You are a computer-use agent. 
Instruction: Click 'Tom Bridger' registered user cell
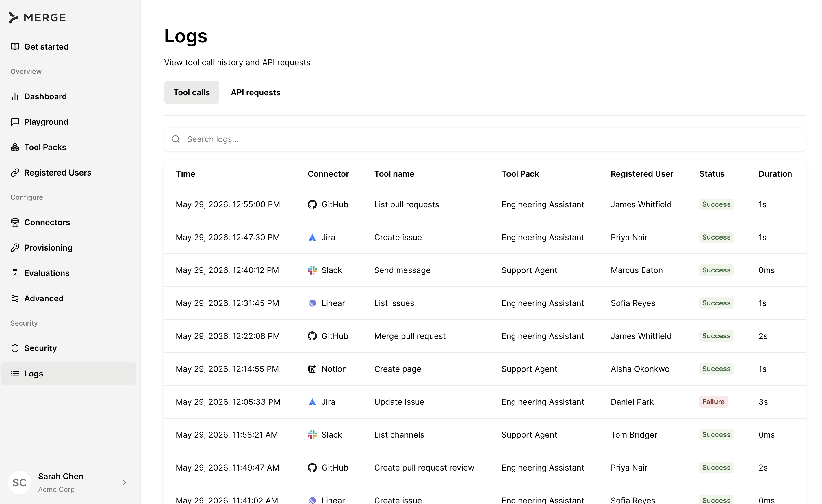click(634, 435)
